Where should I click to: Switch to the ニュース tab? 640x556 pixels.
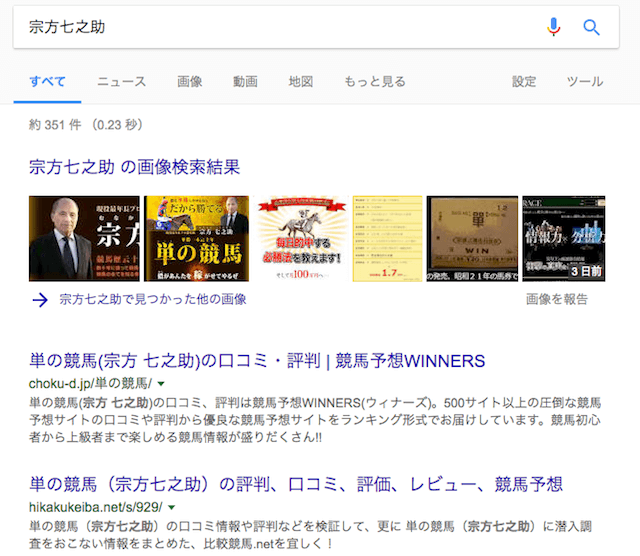[x=122, y=82]
